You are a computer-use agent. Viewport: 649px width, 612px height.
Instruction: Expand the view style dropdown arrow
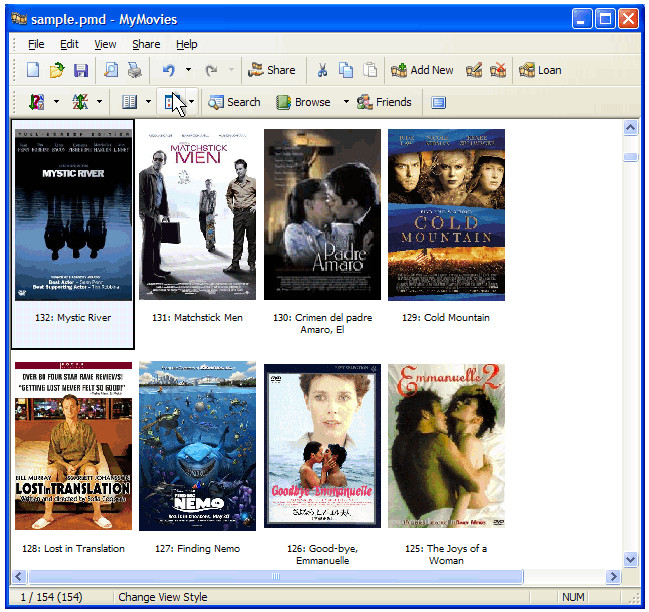pos(191,101)
